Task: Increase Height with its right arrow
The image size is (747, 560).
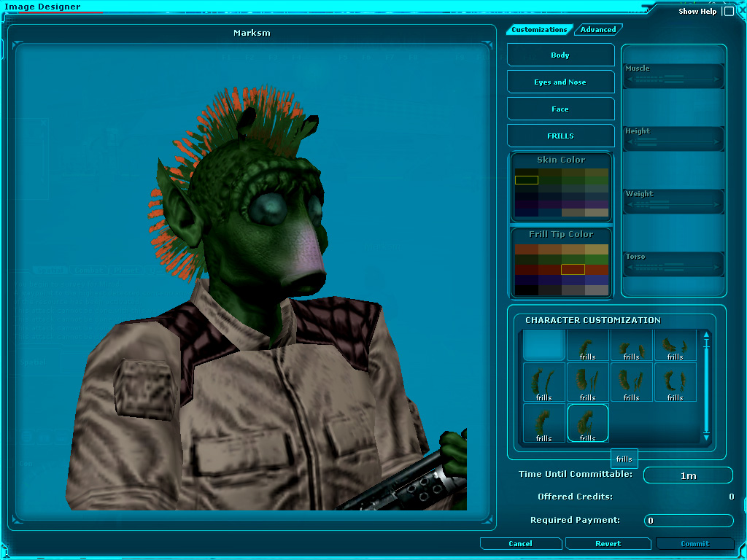Action: 716,142
